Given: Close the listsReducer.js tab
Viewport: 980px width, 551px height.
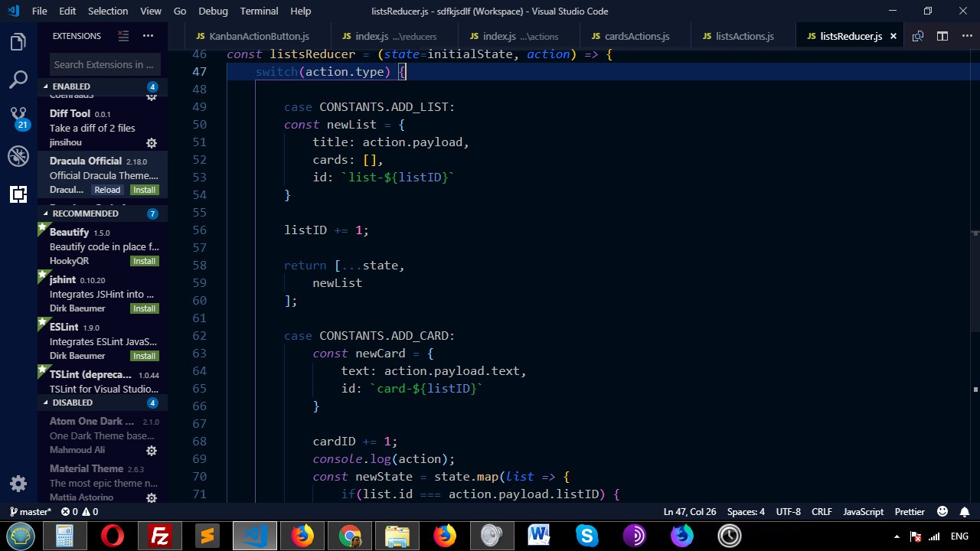Looking at the screenshot, I should click(x=893, y=36).
